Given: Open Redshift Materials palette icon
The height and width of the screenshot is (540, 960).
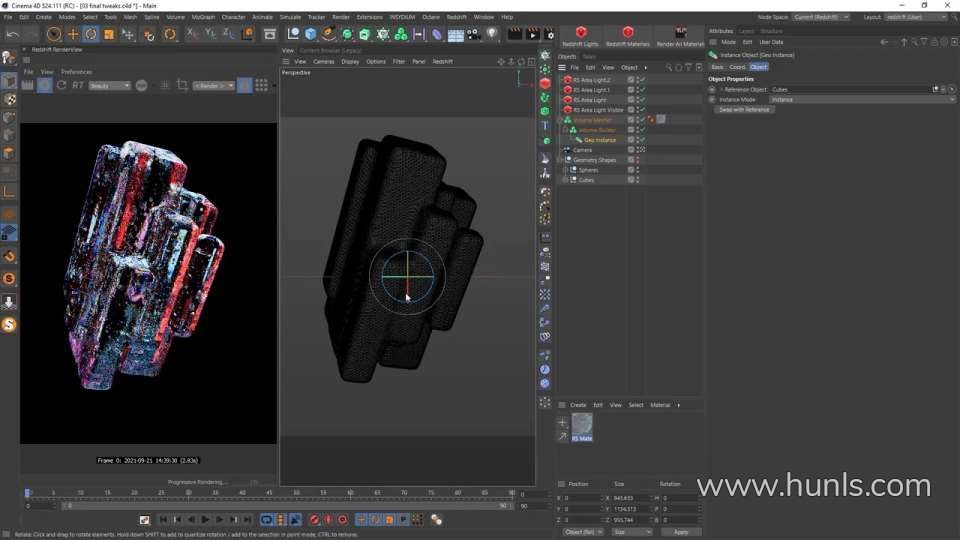Looking at the screenshot, I should [627, 36].
